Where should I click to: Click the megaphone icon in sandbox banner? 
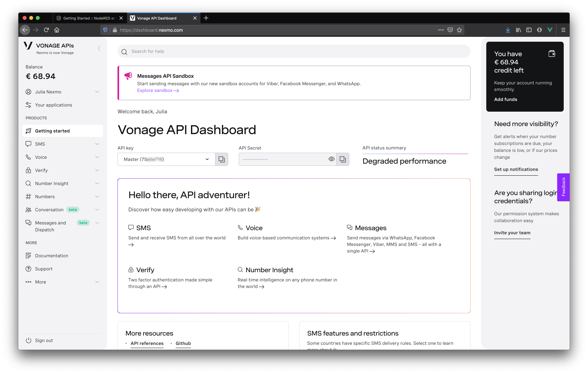coord(128,76)
